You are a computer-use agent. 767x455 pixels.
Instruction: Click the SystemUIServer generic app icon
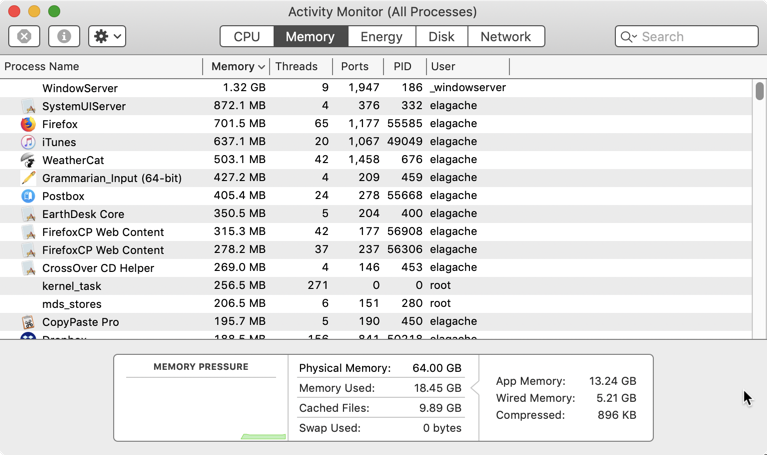[x=28, y=106]
